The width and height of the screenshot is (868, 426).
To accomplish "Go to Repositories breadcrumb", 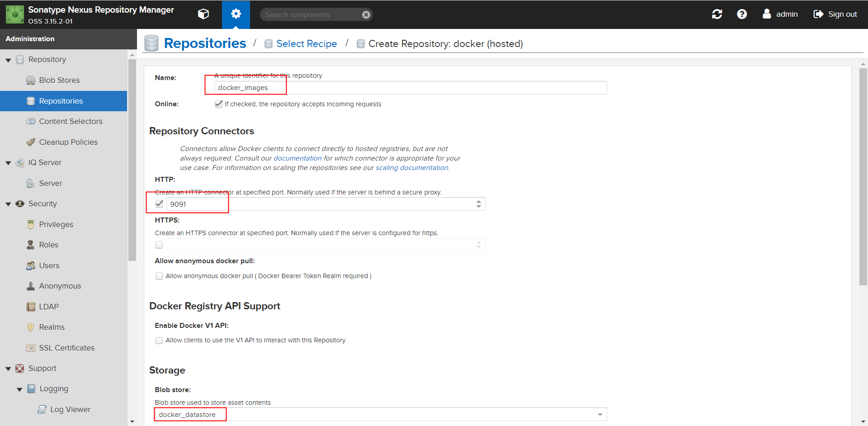I will point(205,43).
